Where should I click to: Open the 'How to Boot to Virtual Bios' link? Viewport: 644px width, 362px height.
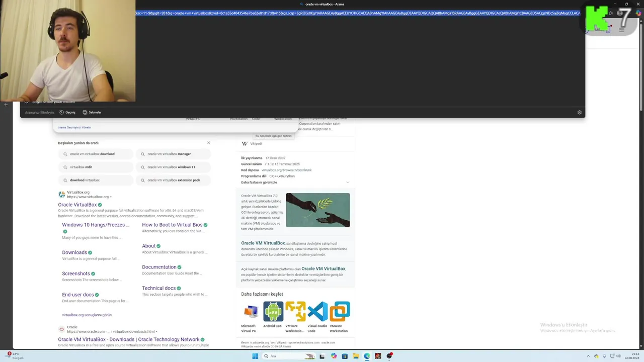click(172, 225)
